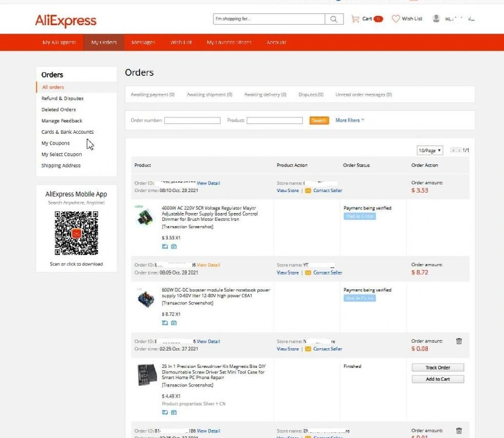Open Transaction Screenshot for booster module

tap(187, 303)
